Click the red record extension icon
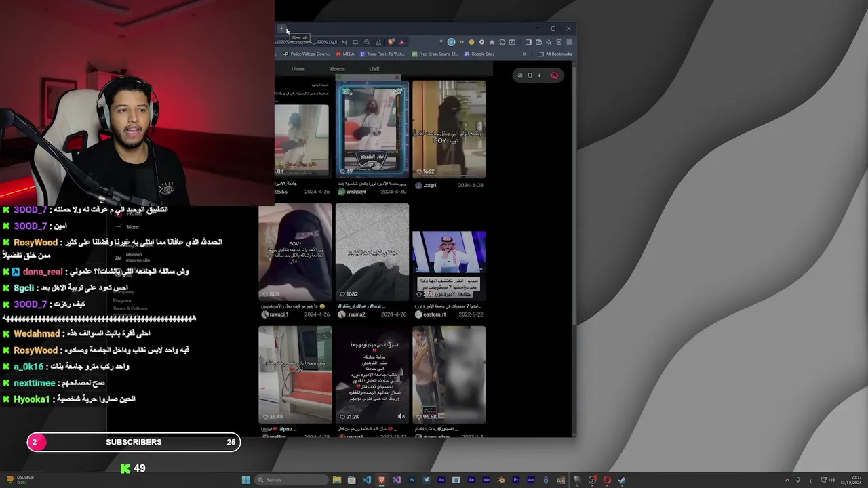868x488 pixels. point(481,42)
